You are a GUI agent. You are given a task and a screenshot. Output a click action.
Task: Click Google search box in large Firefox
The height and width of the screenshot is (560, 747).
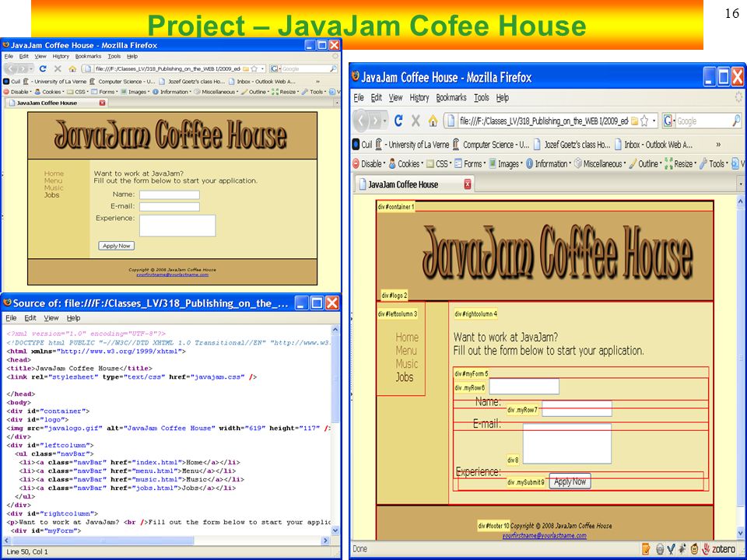703,121
